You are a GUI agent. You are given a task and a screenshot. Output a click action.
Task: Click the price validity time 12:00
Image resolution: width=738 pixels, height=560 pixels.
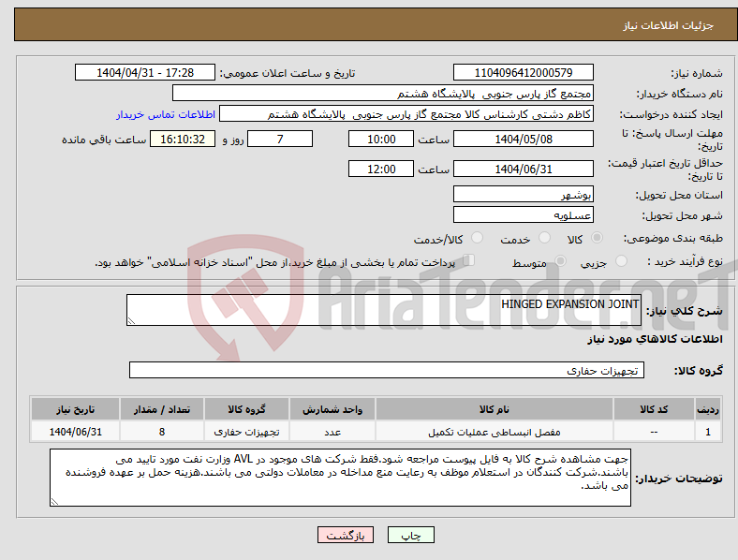point(381,169)
